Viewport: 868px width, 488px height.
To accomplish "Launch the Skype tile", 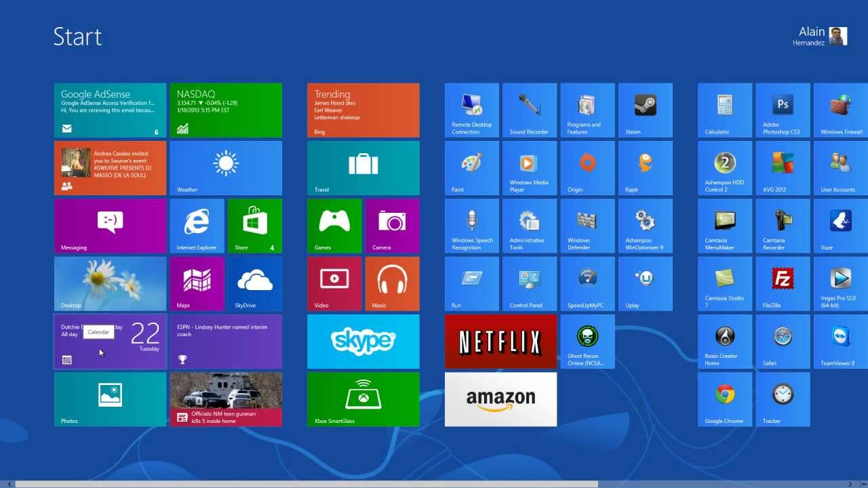I will 363,342.
